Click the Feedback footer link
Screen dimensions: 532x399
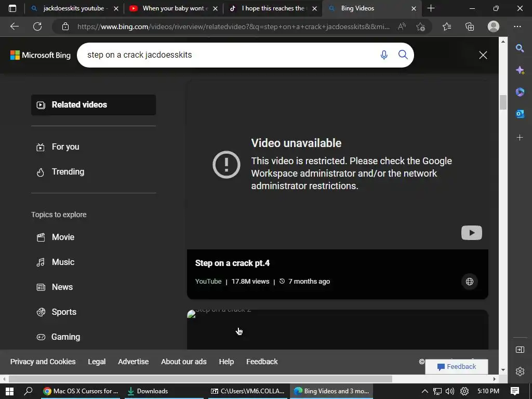[x=262, y=362]
